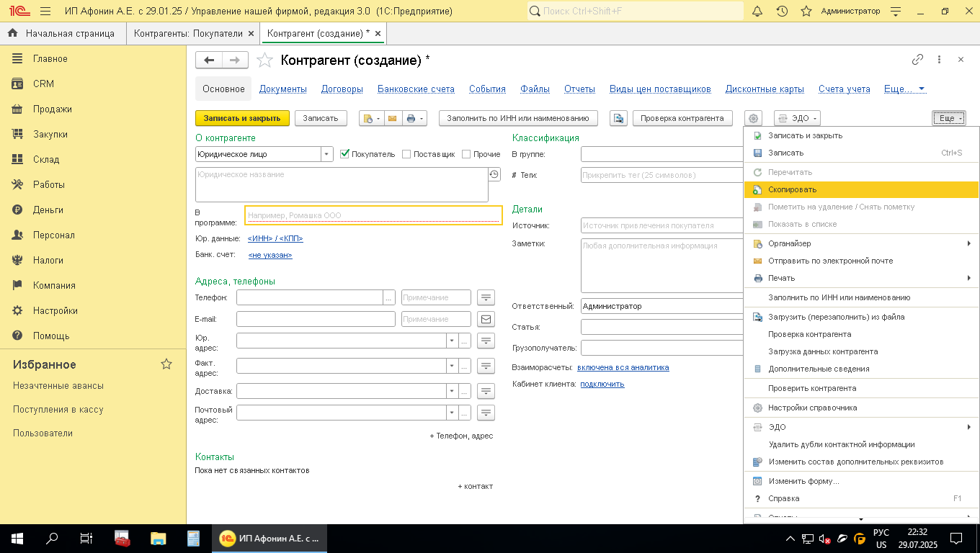Image resolution: width=980 pixels, height=553 pixels.
Task: Open the Юр. адрес row options lines icon
Action: 486,341
